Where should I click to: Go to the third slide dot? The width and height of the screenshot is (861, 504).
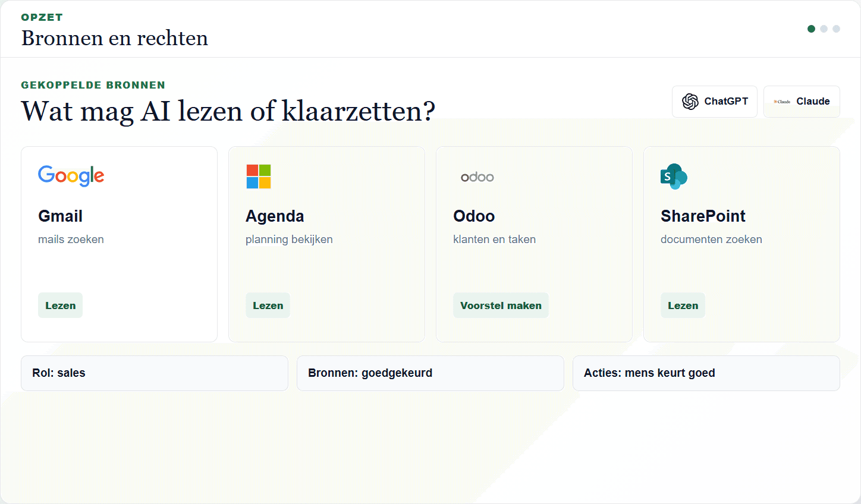coord(836,29)
